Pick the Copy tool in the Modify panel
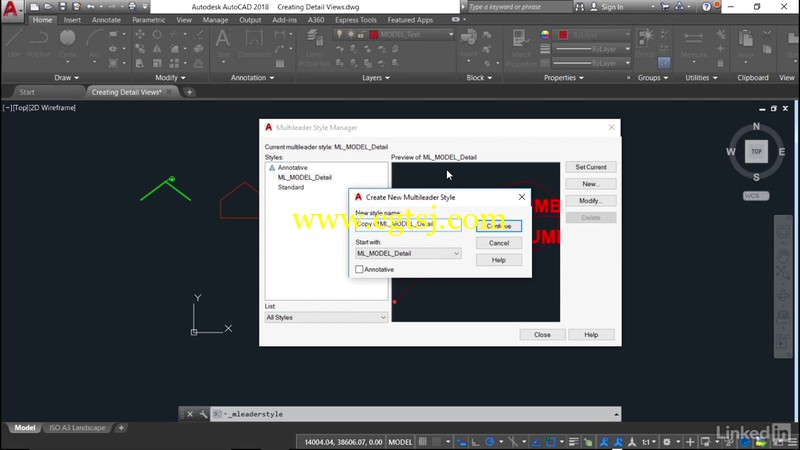The width and height of the screenshot is (800, 450). coord(140,48)
